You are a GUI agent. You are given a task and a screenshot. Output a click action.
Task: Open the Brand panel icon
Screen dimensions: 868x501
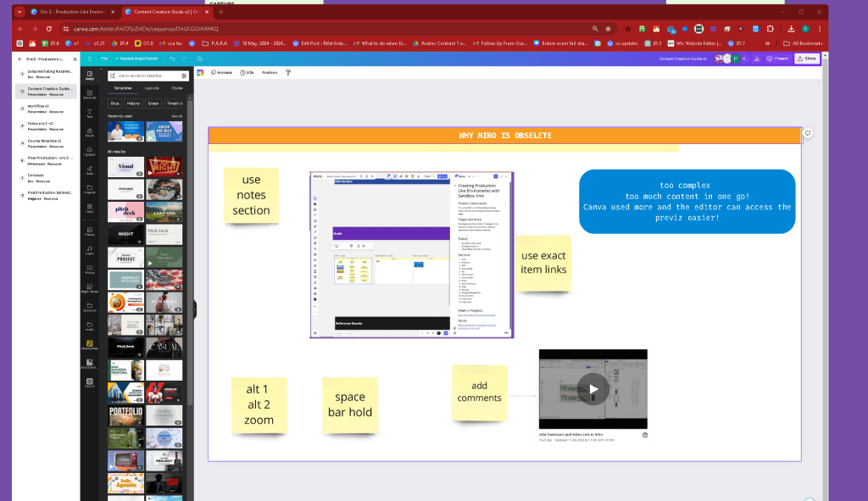click(89, 132)
